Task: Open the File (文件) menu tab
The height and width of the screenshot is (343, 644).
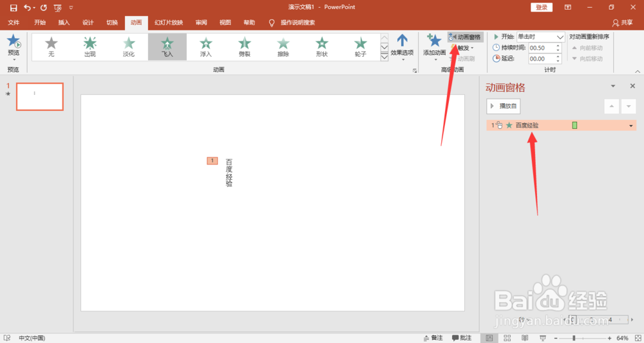Action: [x=14, y=23]
